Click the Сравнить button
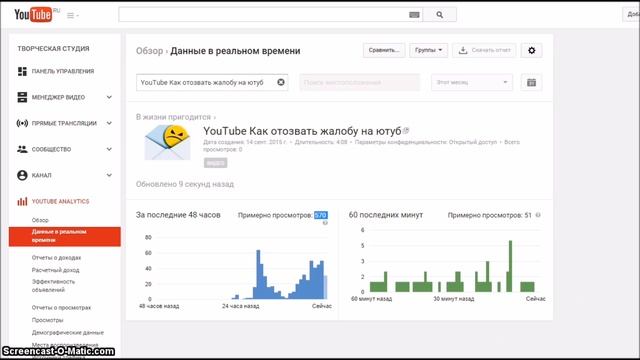640x360 pixels. [x=384, y=50]
